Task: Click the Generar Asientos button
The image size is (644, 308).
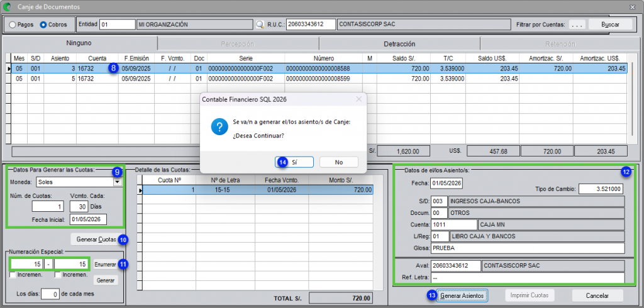Action: (x=462, y=295)
